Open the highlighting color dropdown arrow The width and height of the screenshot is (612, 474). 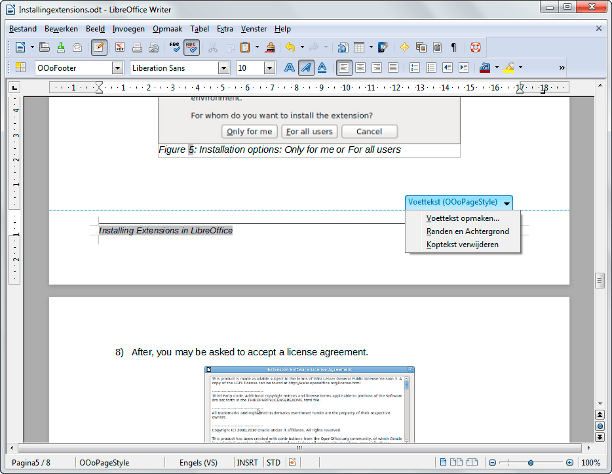[520, 68]
